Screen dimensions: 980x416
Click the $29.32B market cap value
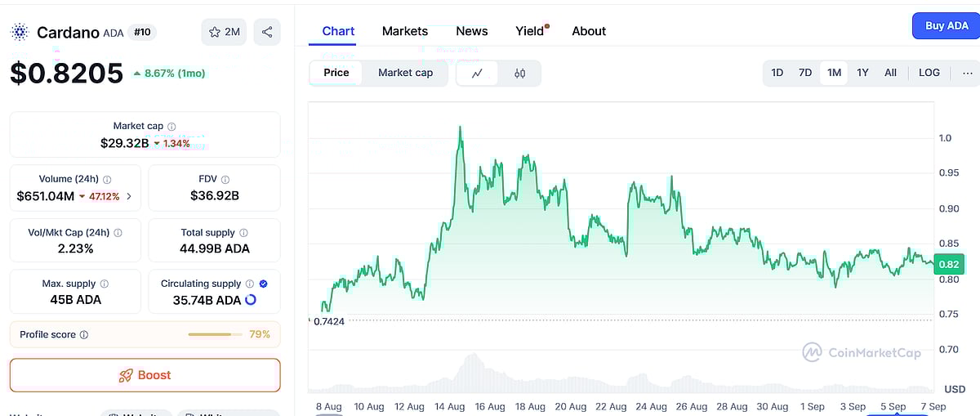click(124, 143)
